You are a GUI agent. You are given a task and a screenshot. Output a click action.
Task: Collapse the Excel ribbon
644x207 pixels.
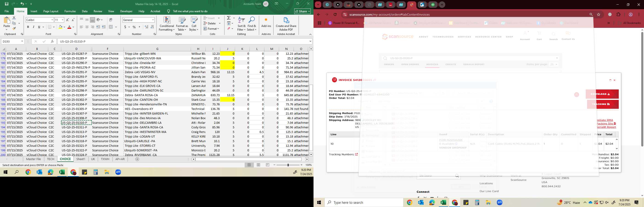310,34
